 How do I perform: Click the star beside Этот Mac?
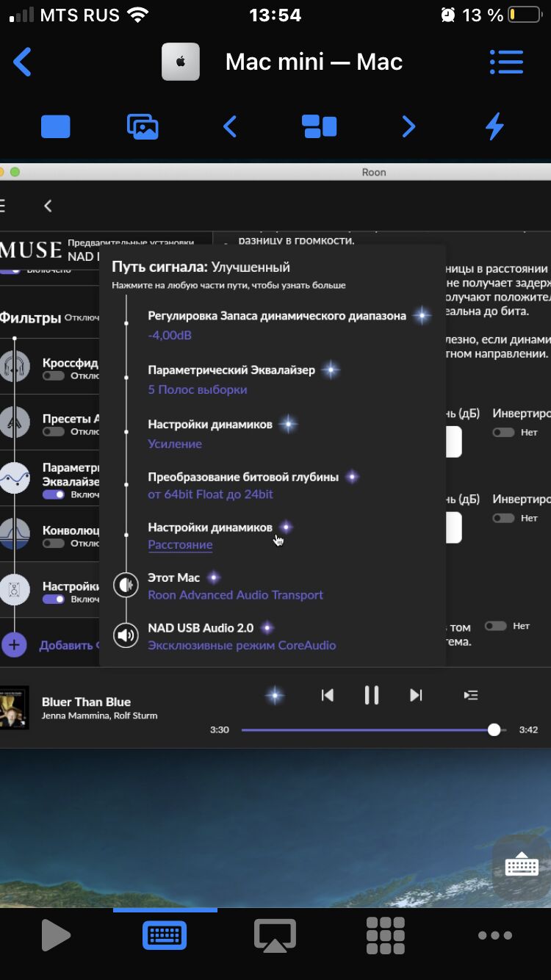213,577
